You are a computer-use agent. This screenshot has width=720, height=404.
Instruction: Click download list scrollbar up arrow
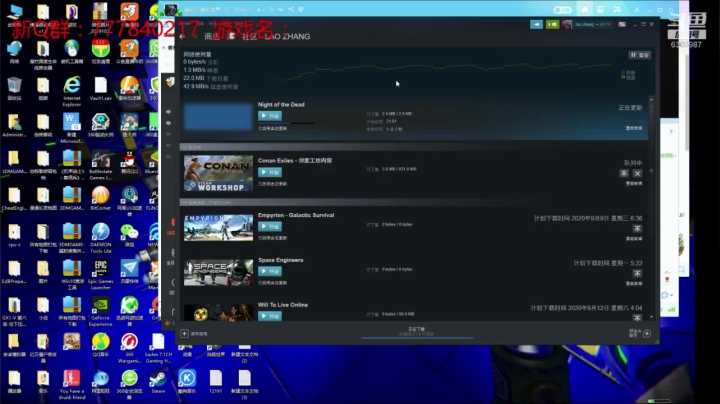(651, 100)
